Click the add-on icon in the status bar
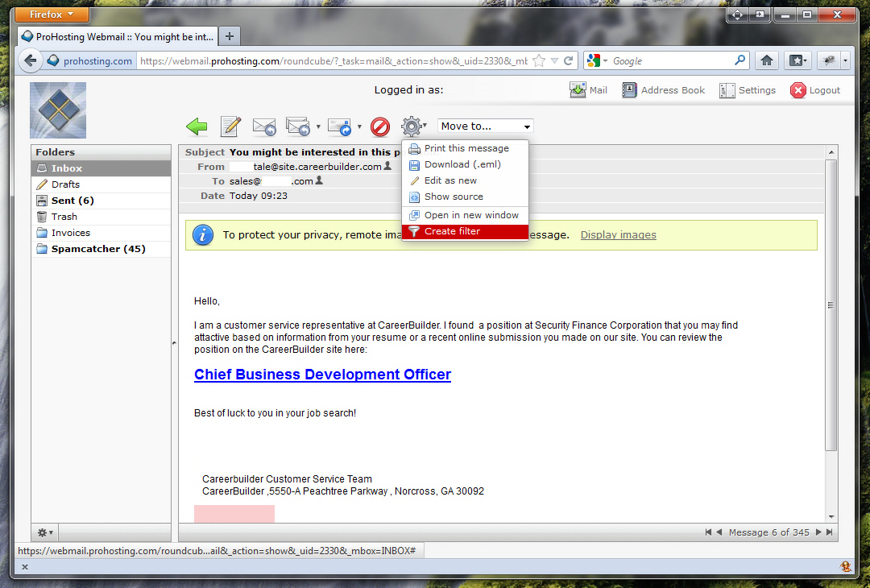870x588 pixels. coord(846,566)
